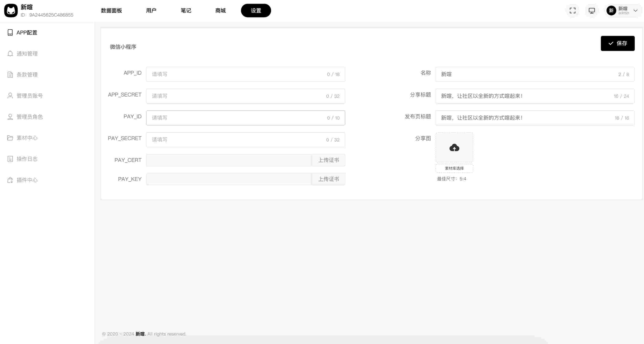Expand the admin user dropdown chevron
The height and width of the screenshot is (344, 644).
(635, 10)
